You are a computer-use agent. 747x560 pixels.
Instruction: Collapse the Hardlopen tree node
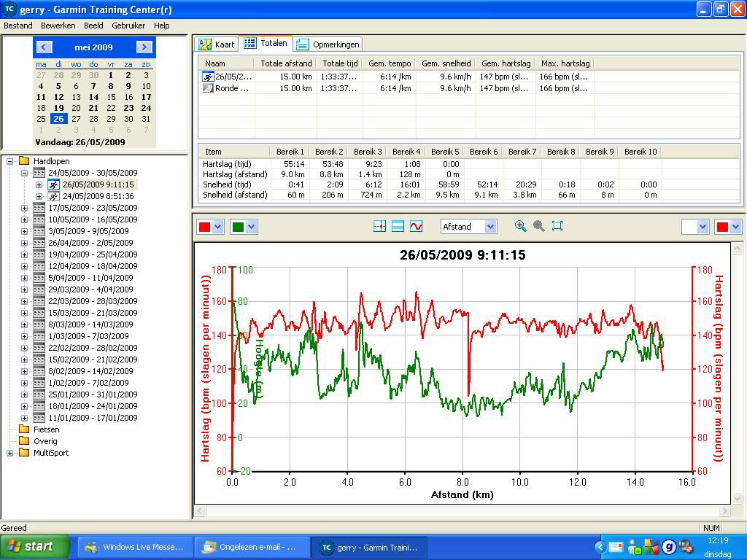[9, 161]
